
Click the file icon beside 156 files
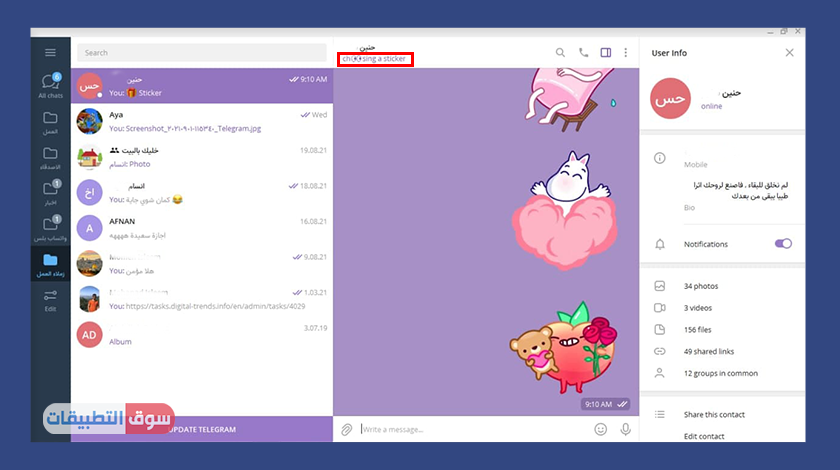click(659, 330)
